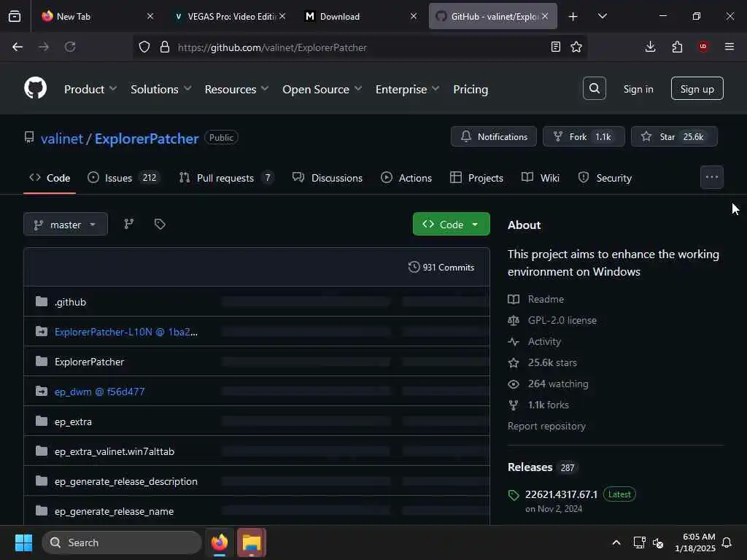
Task: Show hidden tray icons chevron
Action: 616,542
